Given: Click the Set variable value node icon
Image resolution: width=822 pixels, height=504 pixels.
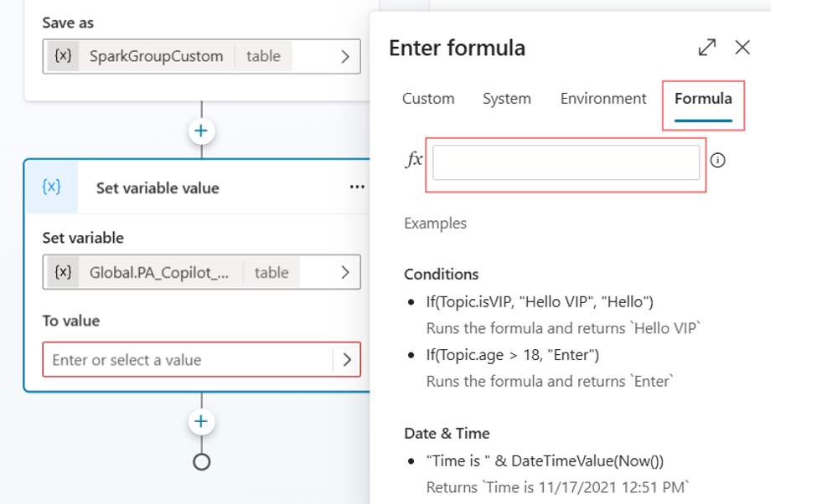Looking at the screenshot, I should pos(51,187).
